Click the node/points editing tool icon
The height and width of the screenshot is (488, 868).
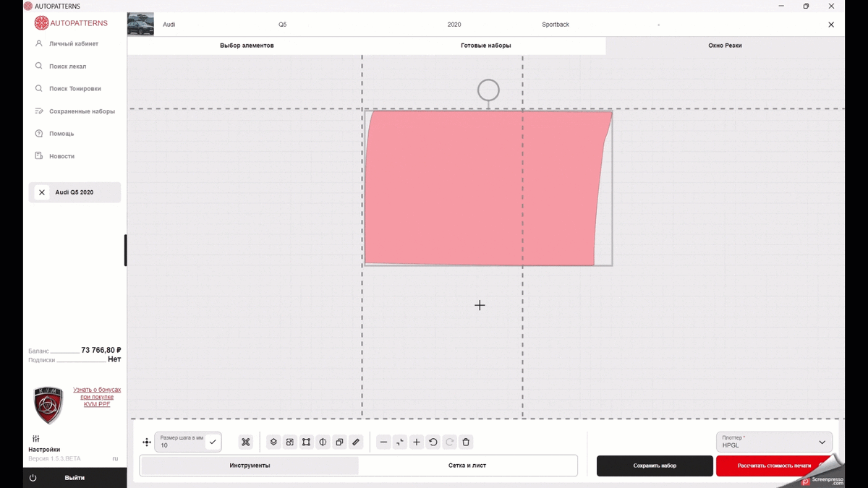coord(246,442)
